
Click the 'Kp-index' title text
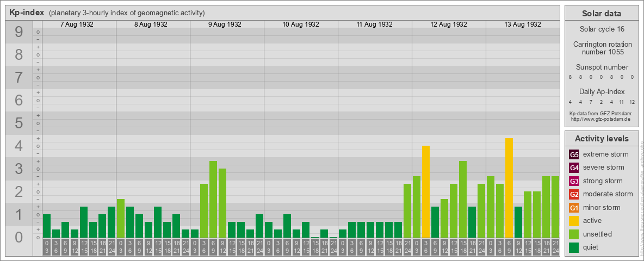point(27,13)
